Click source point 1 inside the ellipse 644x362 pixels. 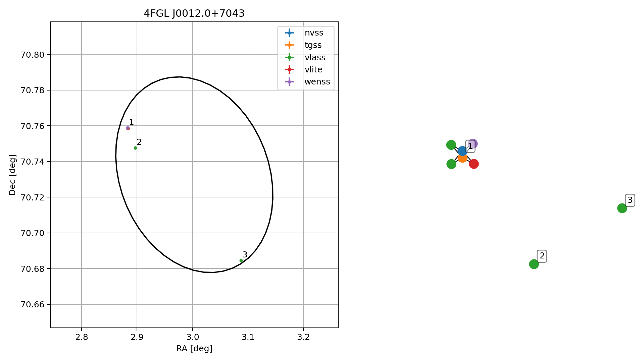[x=128, y=128]
